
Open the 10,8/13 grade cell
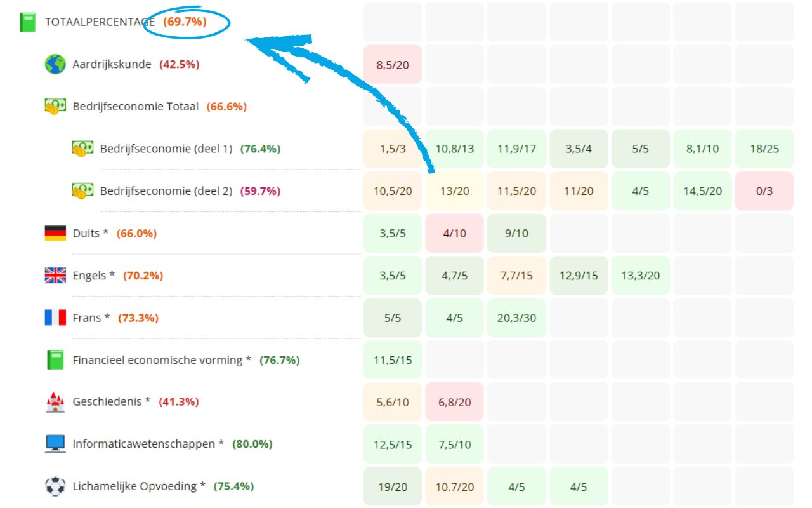[x=454, y=149]
